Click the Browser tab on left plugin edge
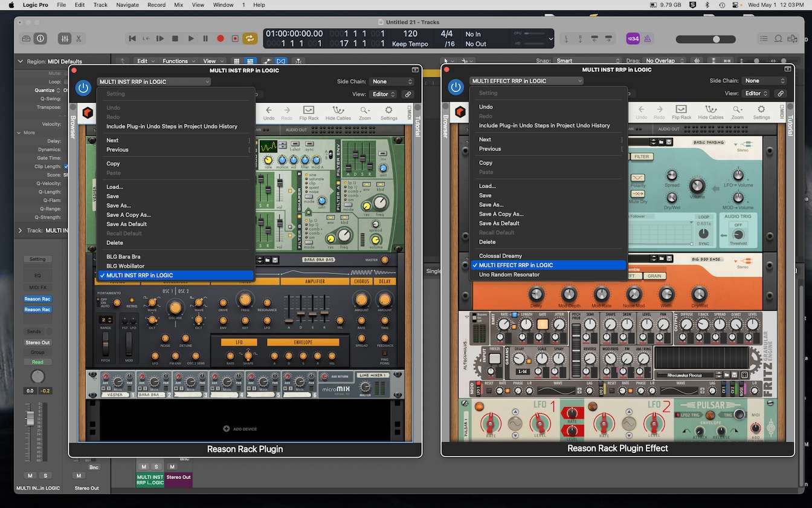 [73, 126]
